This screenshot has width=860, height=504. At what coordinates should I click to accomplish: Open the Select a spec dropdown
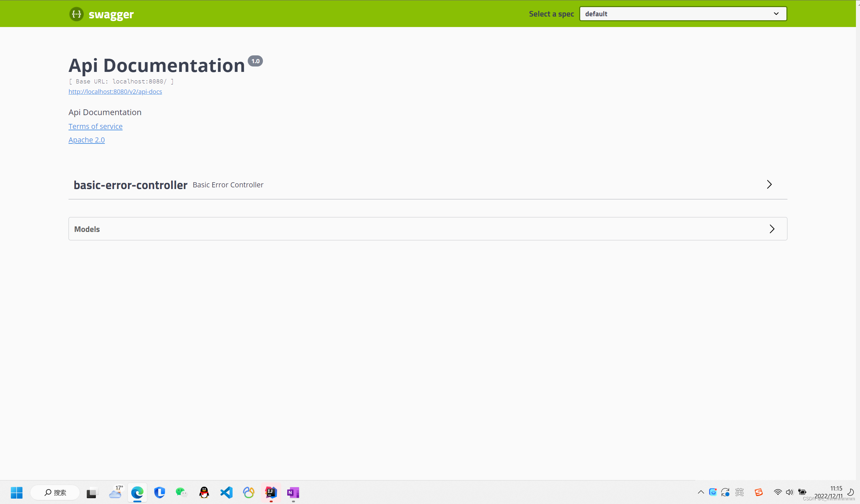[x=683, y=14]
